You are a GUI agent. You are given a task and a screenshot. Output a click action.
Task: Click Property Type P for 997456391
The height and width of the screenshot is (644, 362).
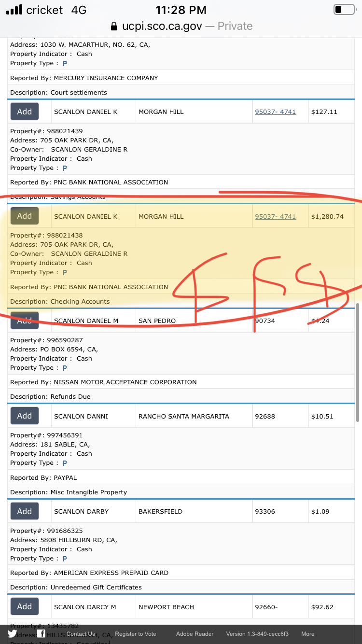(x=65, y=463)
